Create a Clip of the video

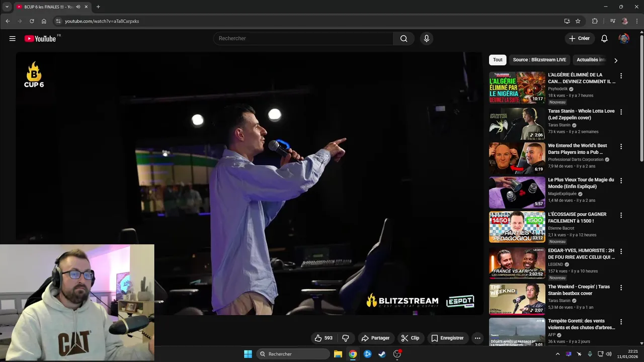click(410, 338)
